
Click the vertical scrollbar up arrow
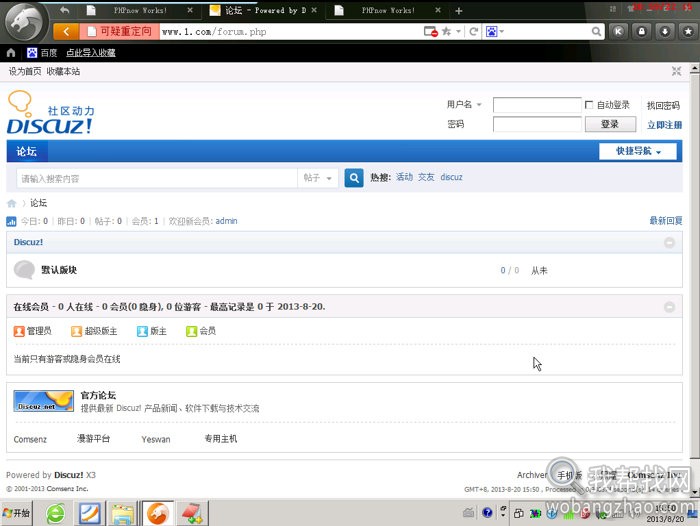tap(695, 68)
